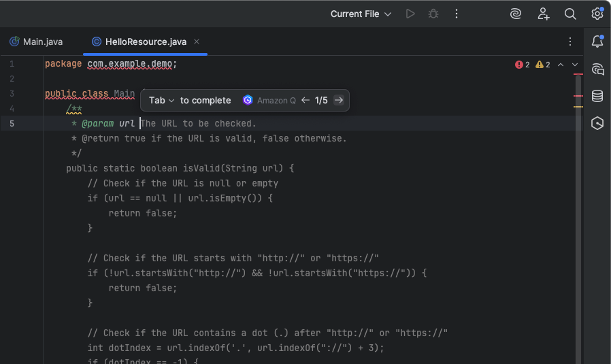611x364 pixels.
Task: Show previous Amazon Q suggestion arrow
Action: click(305, 100)
